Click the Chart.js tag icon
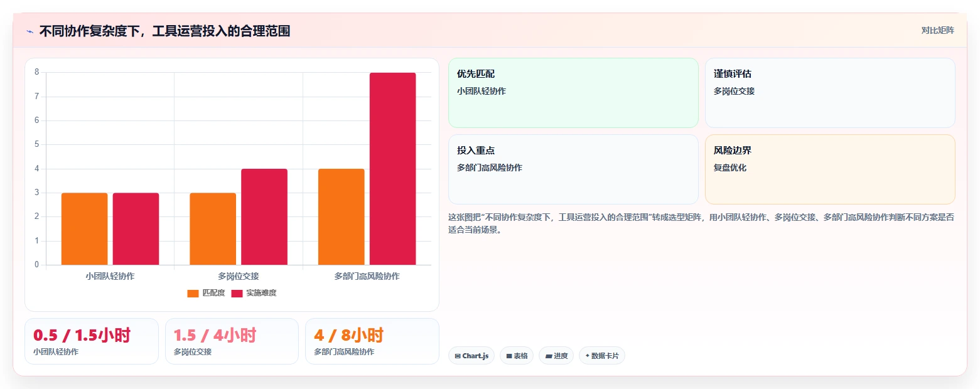Viewport: 980px width, 389px height. tap(458, 356)
